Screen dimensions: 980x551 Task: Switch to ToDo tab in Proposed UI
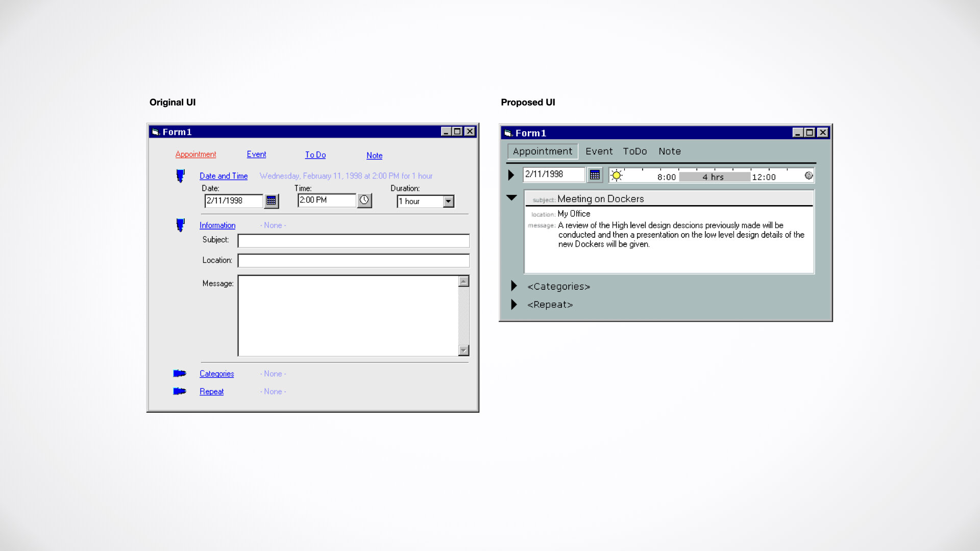coord(635,152)
